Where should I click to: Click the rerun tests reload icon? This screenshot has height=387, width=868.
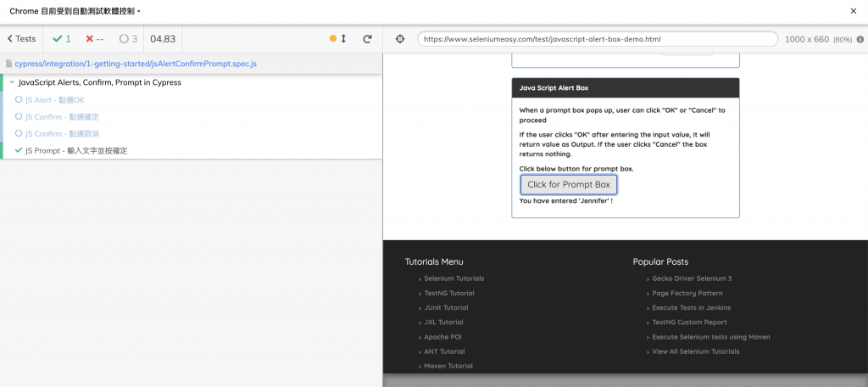(x=367, y=39)
